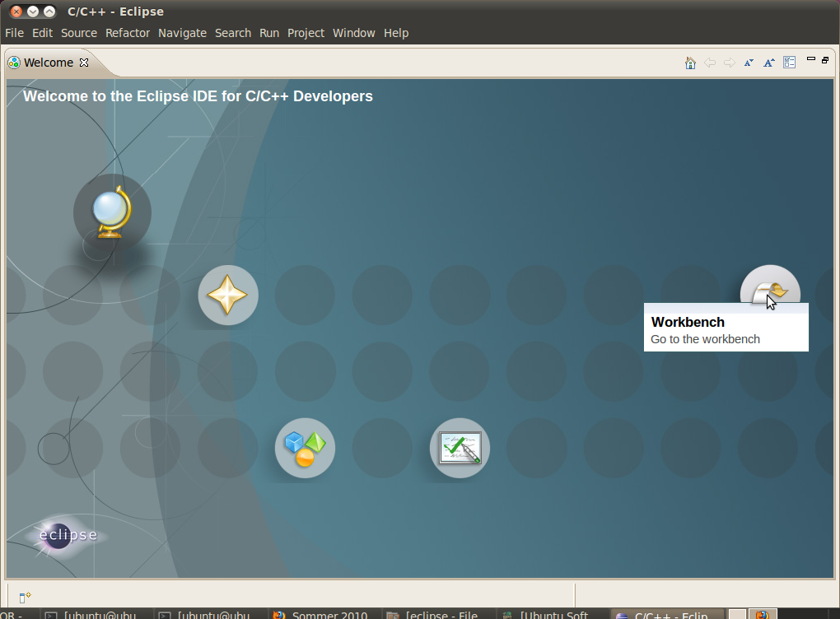Click the Customize page checklist icon
The width and height of the screenshot is (840, 619).
coord(789,63)
